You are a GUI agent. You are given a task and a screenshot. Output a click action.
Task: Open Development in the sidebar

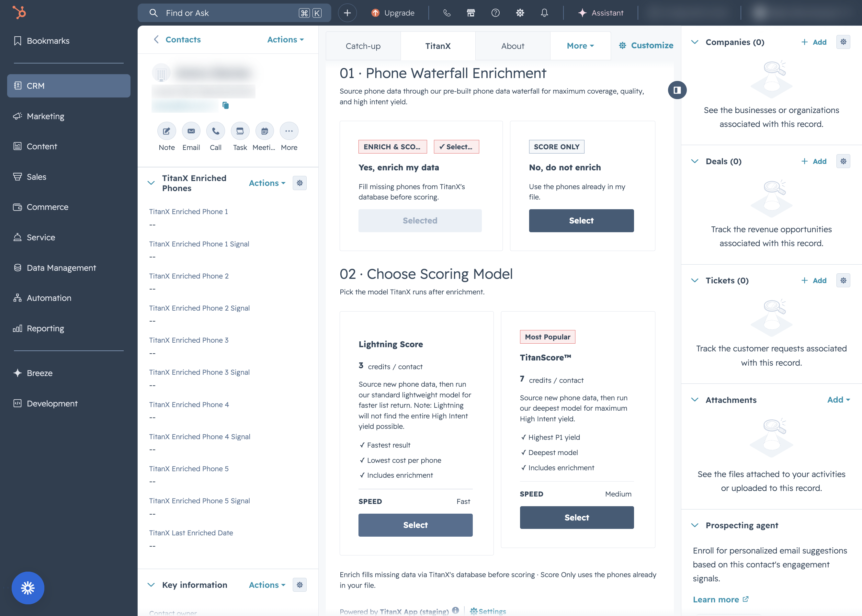[x=69, y=404]
